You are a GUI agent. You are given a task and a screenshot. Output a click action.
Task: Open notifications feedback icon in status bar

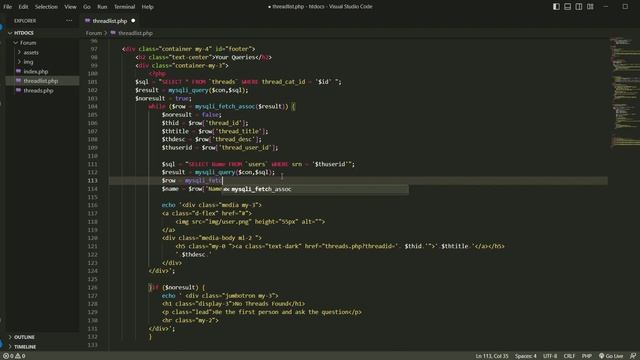coord(633,356)
